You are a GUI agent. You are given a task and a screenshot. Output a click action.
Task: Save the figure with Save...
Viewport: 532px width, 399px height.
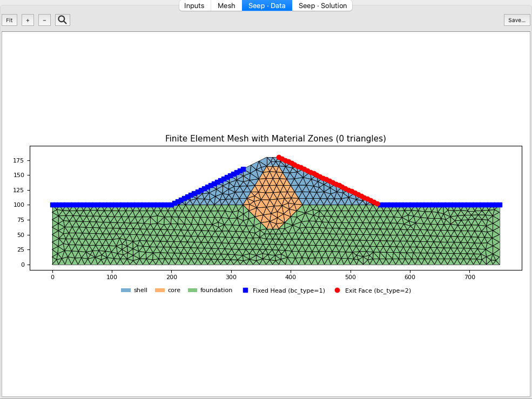pos(517,20)
